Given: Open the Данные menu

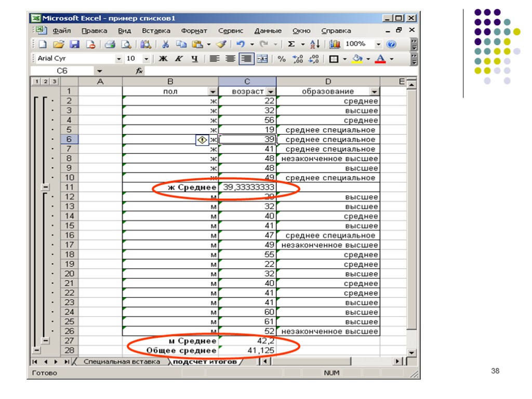Looking at the screenshot, I should point(268,31).
